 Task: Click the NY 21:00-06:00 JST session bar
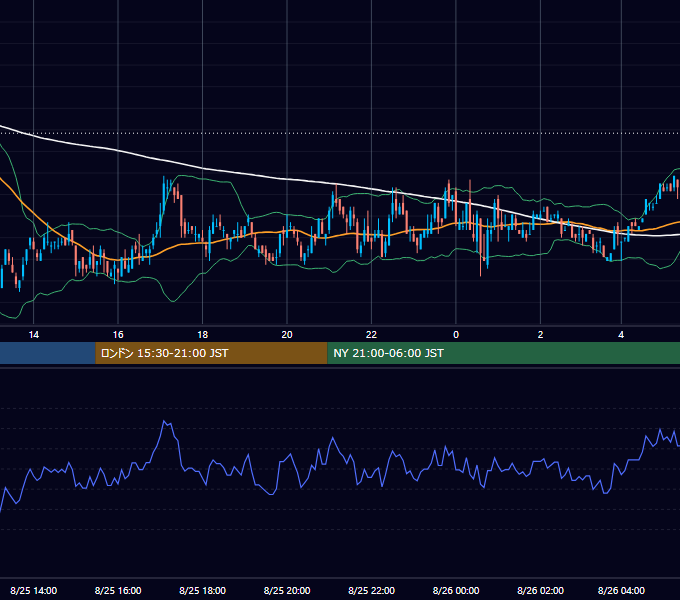[503, 353]
